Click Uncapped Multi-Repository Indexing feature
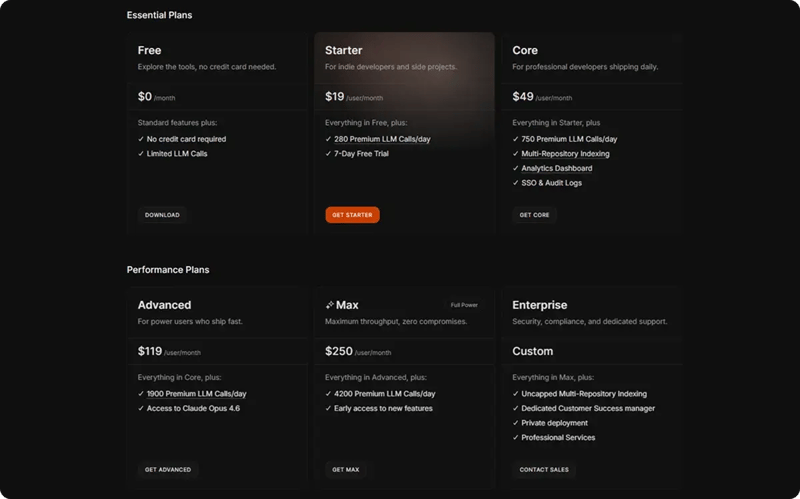The height and width of the screenshot is (499, 800). tap(584, 394)
